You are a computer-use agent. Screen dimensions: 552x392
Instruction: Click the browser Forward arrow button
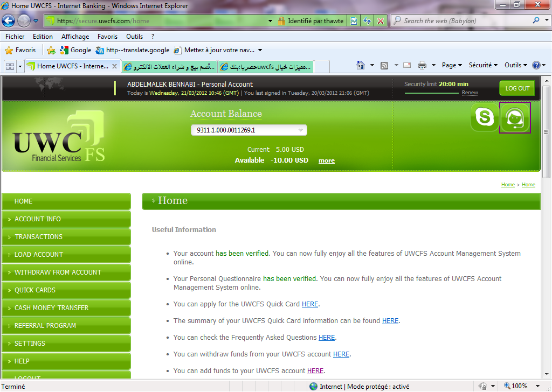[x=24, y=21]
